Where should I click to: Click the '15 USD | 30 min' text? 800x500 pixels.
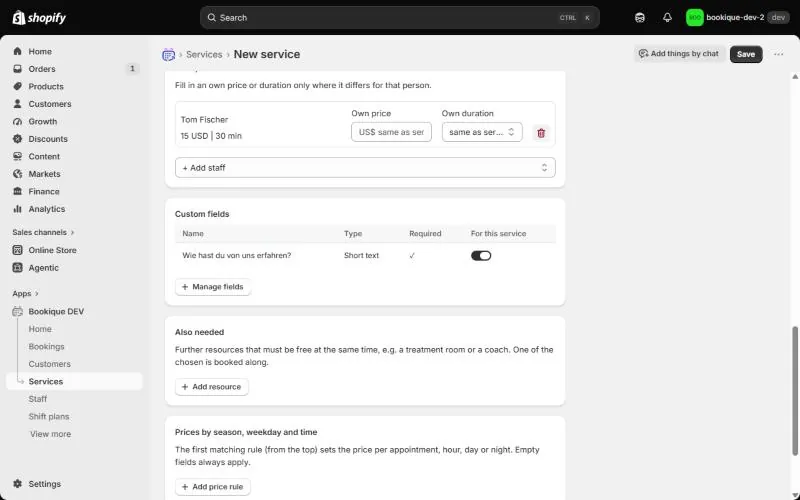(211, 136)
